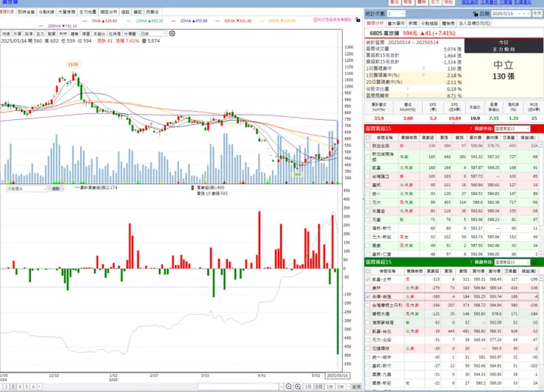The image size is (544, 392).
Task: Sort buy table by 交易量 column
Action: (509, 138)
